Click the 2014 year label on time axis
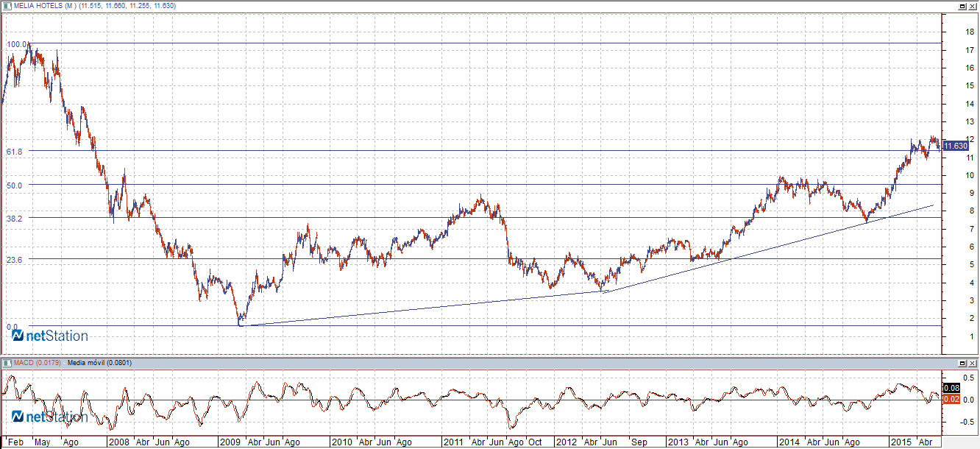Screen dimensions: 980x449 click(x=789, y=442)
